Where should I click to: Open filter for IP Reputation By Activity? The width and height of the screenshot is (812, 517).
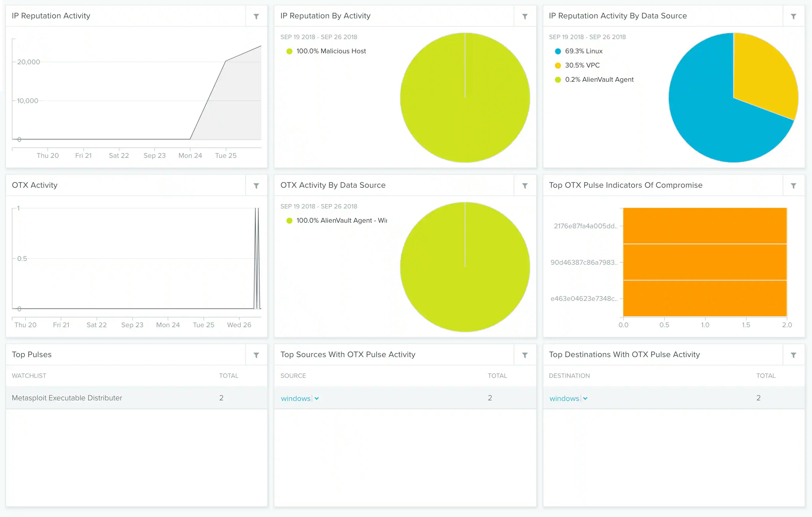pyautogui.click(x=524, y=16)
